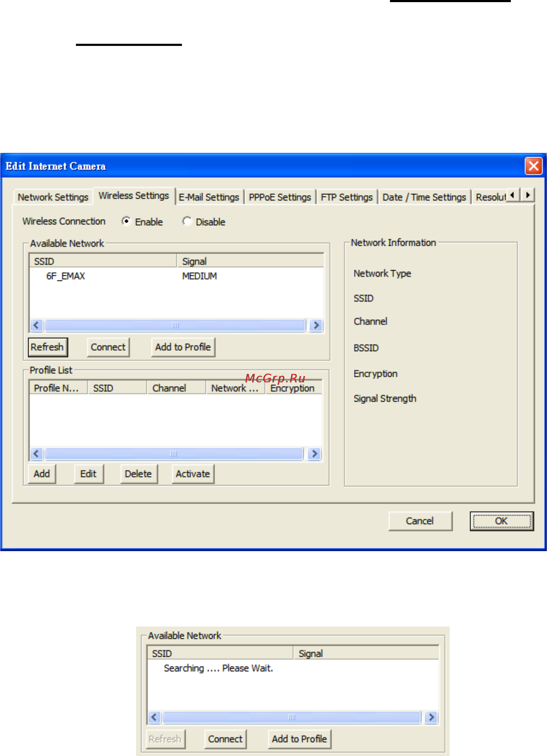This screenshot has width=547, height=756.
Task: Click SSID header in the lower searching panel
Action: 220,653
